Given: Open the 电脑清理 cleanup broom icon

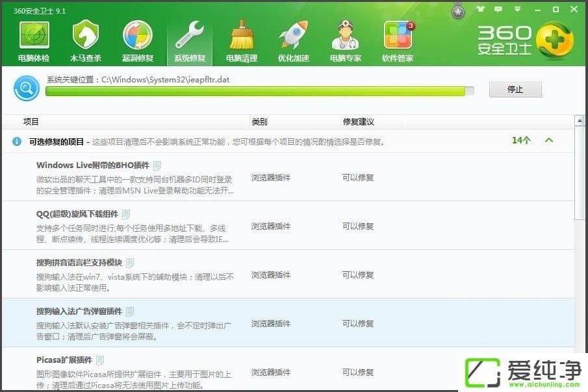Looking at the screenshot, I should (x=242, y=42).
